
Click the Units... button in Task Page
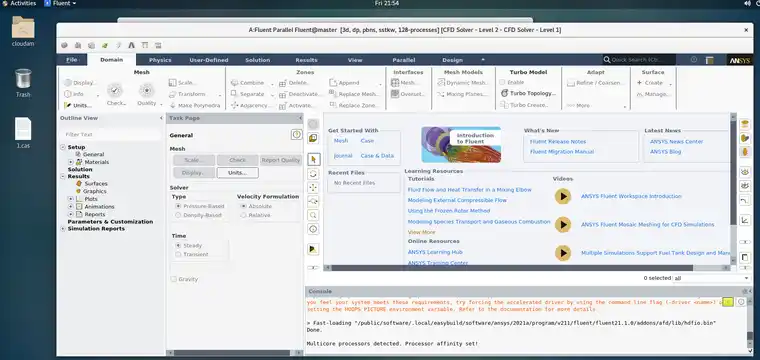(238, 173)
